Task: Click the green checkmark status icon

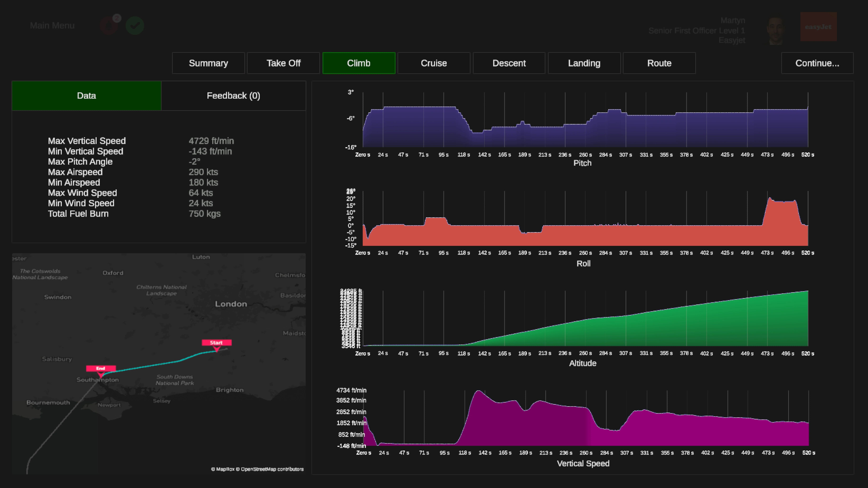Action: tap(135, 26)
